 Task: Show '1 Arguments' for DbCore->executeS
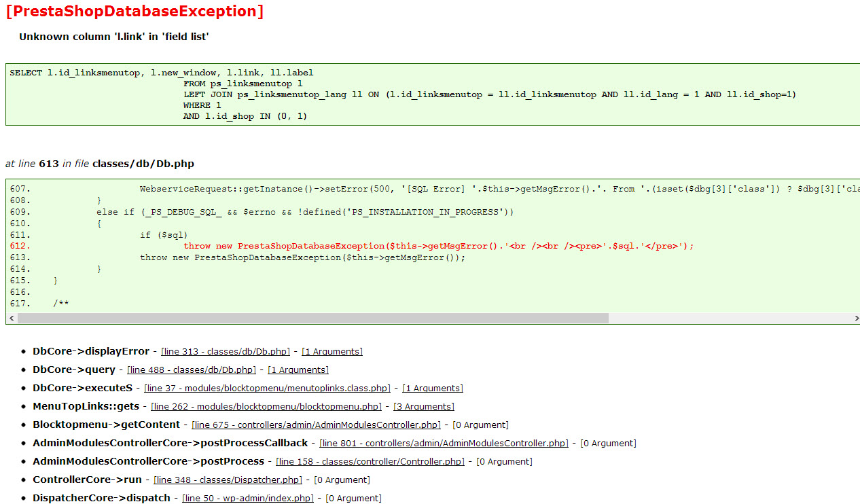click(433, 389)
